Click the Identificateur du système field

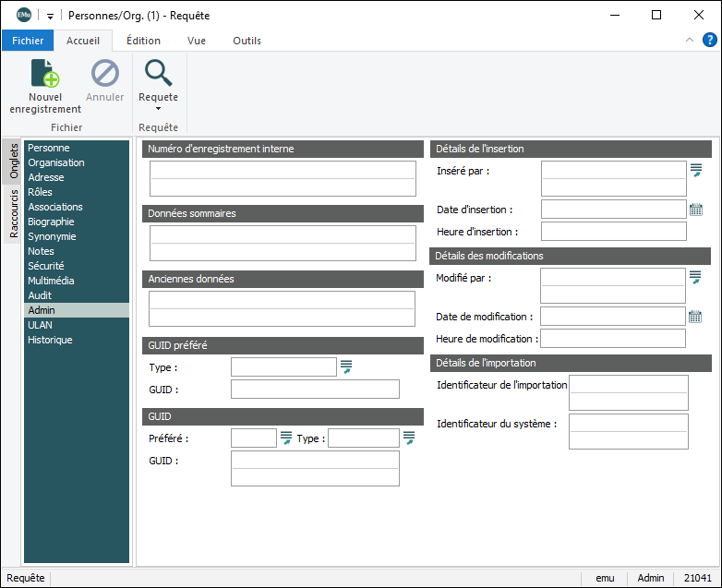tap(628, 431)
